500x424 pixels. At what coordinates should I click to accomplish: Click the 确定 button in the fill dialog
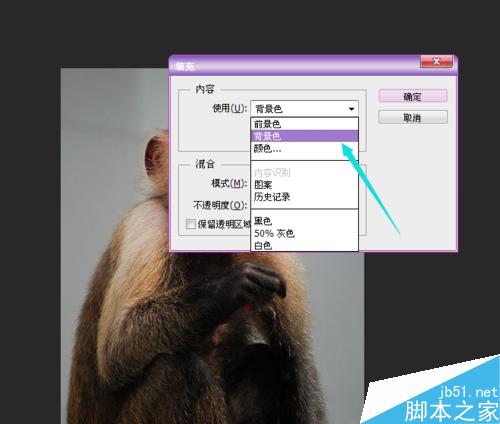413,96
